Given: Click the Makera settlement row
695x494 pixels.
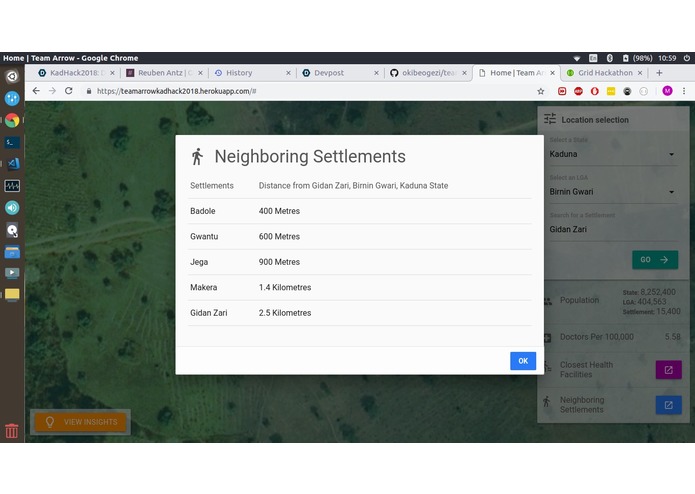Looking at the screenshot, I should [359, 287].
